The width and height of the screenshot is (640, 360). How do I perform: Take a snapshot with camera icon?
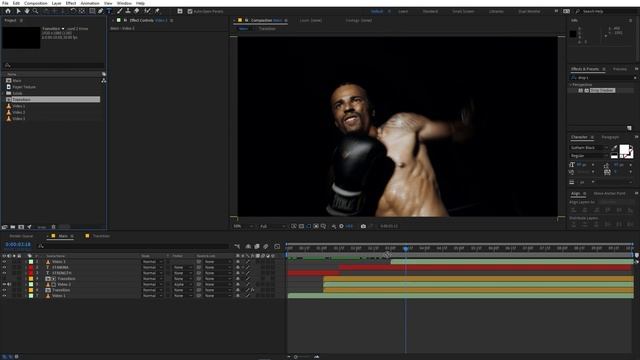coord(363,226)
